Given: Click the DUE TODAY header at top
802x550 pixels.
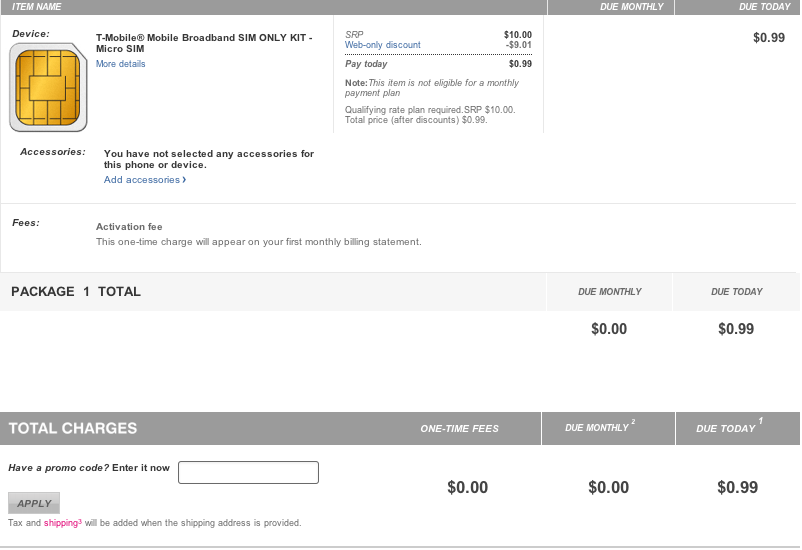Looking at the screenshot, I should [765, 7].
